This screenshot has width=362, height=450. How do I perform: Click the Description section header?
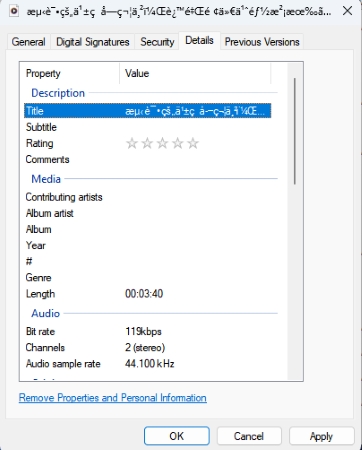pyautogui.click(x=58, y=93)
